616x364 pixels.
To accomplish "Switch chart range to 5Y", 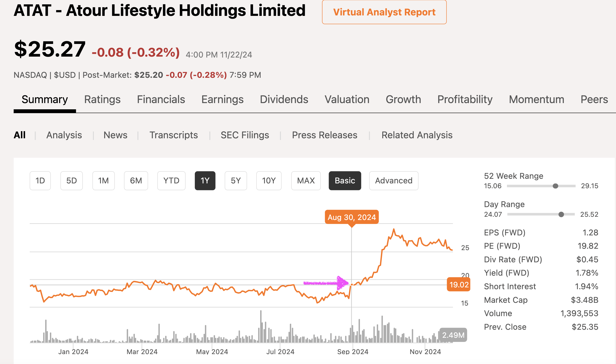I will pyautogui.click(x=236, y=181).
